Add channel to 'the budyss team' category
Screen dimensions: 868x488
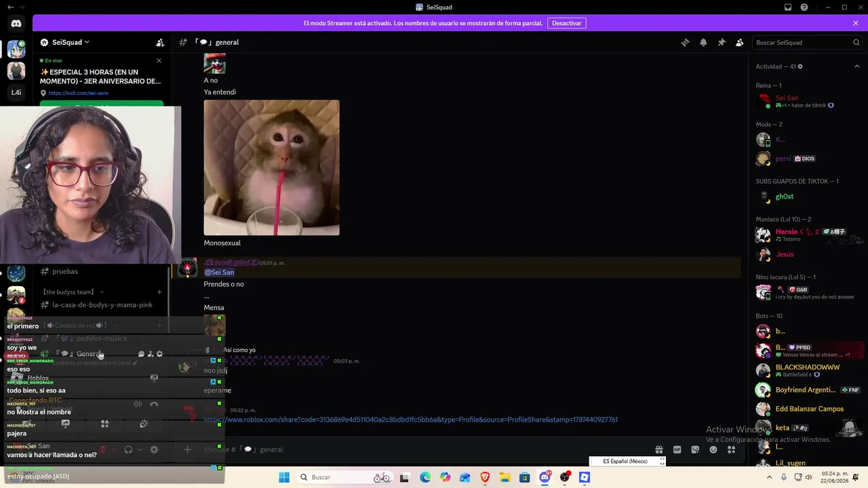pos(159,292)
